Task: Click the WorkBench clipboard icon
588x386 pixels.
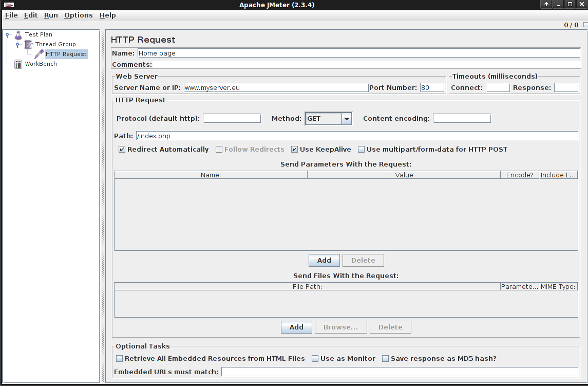Action: click(18, 64)
